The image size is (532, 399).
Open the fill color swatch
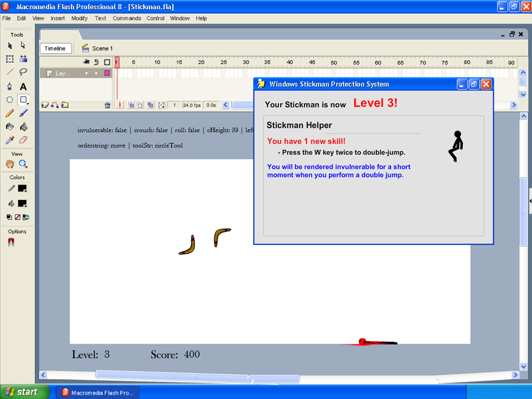click(x=22, y=204)
